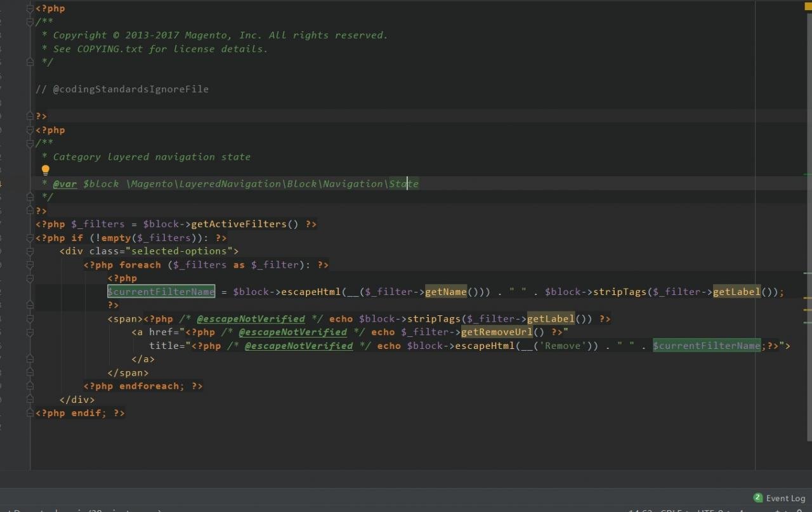
Task: Click the orange warning stripe on scrollbar
Action: pos(807,298)
